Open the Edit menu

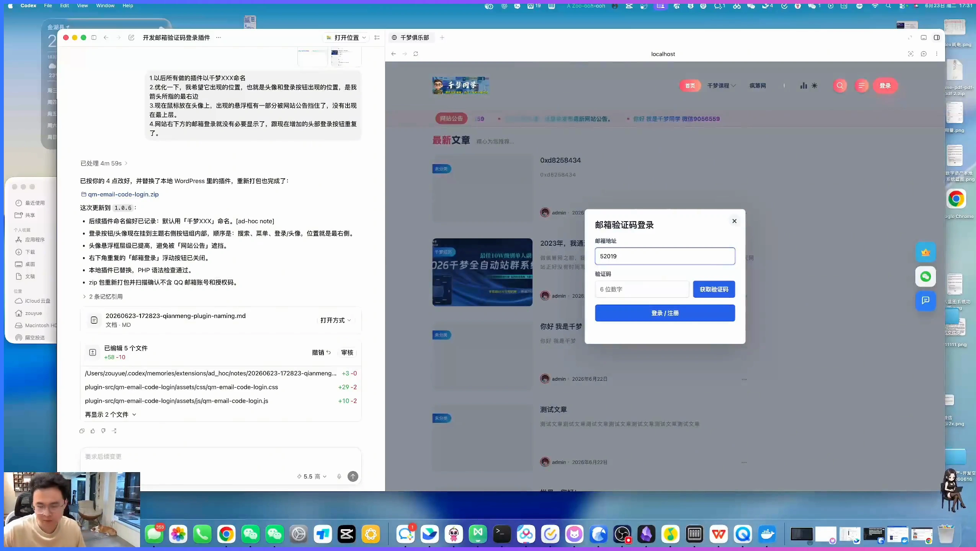(x=64, y=5)
